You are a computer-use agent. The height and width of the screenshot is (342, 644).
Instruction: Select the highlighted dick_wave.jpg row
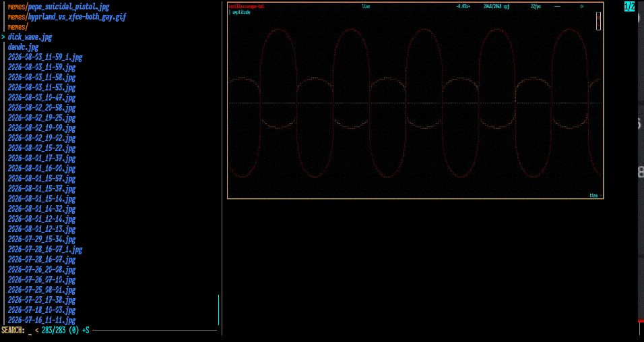click(30, 37)
